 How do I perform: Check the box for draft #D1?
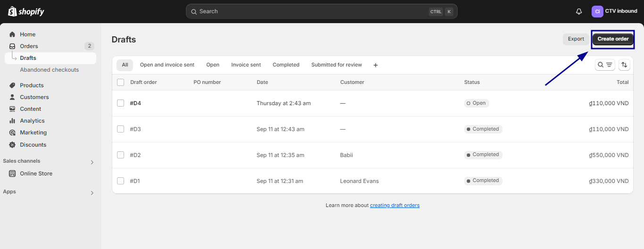(x=120, y=181)
